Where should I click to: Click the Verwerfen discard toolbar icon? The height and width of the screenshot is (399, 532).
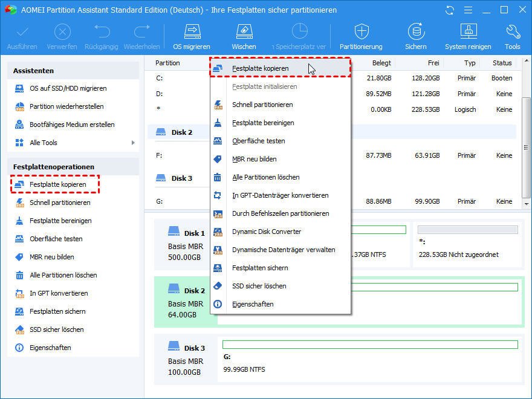(x=62, y=37)
